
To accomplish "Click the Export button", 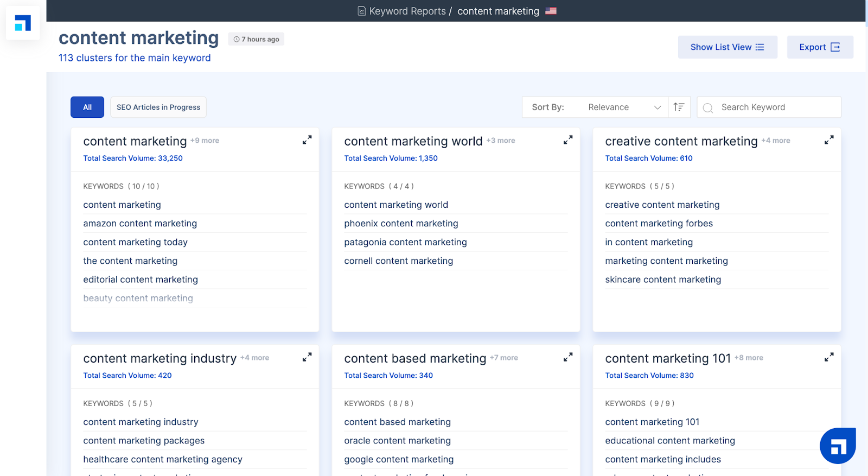I will coord(819,47).
